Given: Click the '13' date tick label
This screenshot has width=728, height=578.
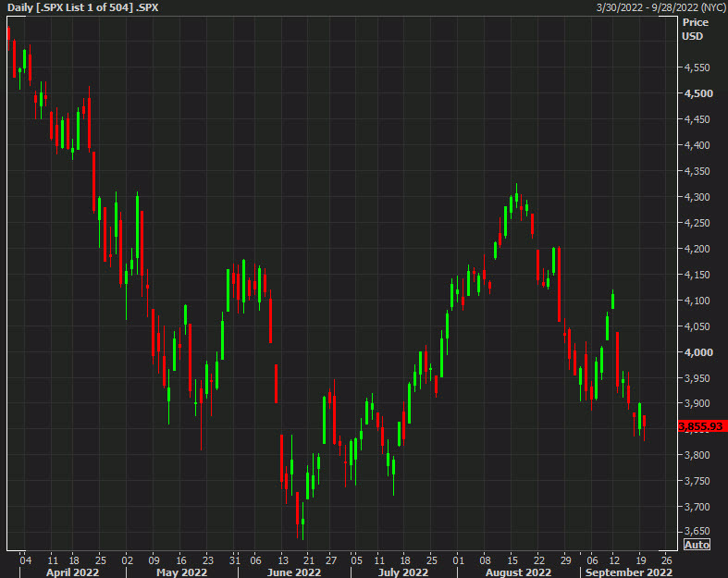Looking at the screenshot, I should point(283,560).
